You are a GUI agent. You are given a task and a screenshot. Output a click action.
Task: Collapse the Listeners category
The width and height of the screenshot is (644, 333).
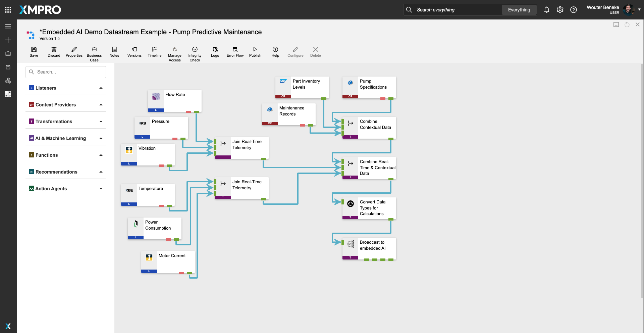[x=101, y=88]
